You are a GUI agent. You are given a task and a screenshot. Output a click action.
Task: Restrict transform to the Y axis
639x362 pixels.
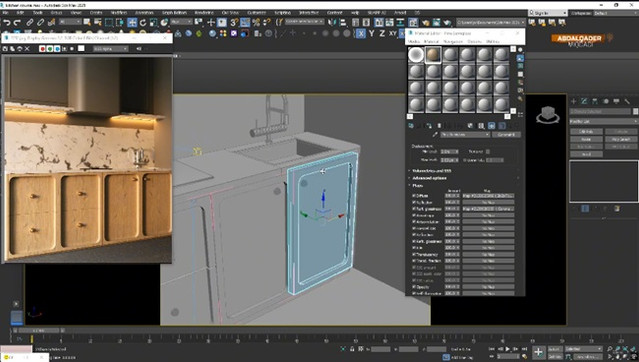pos(371,33)
